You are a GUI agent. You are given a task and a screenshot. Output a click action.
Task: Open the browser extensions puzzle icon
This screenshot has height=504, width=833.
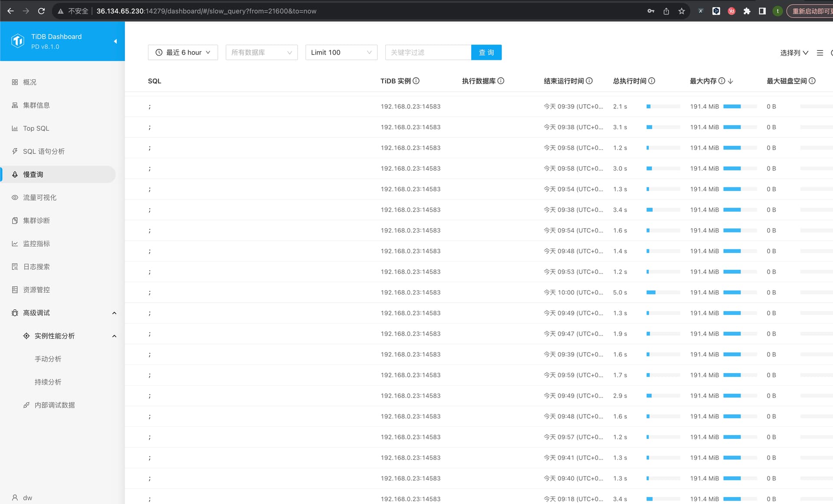(747, 11)
